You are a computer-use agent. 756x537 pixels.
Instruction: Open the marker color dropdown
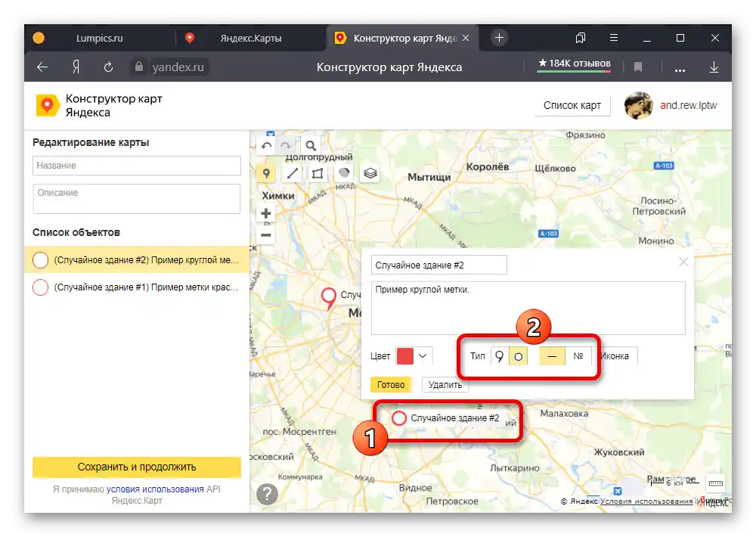click(x=420, y=355)
